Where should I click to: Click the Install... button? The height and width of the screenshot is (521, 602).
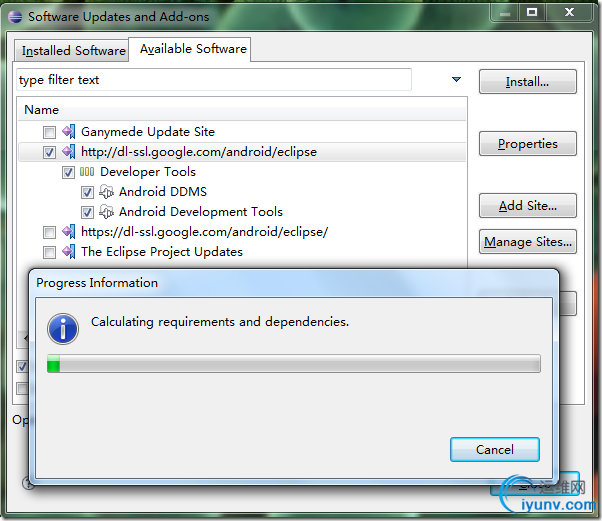(x=528, y=81)
